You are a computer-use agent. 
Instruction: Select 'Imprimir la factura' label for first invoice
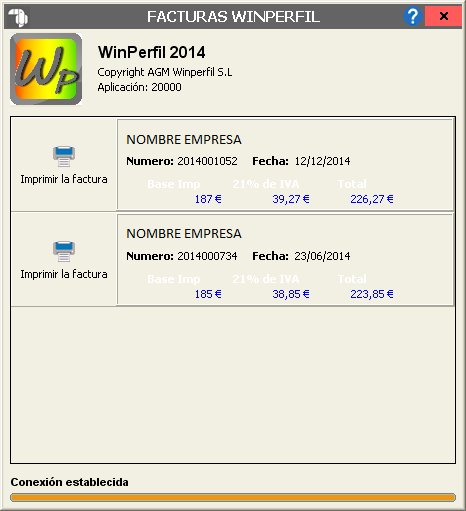(64, 179)
